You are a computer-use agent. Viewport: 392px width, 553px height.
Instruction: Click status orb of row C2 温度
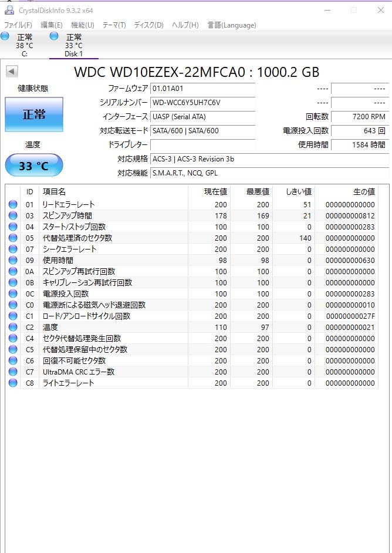[13, 327]
